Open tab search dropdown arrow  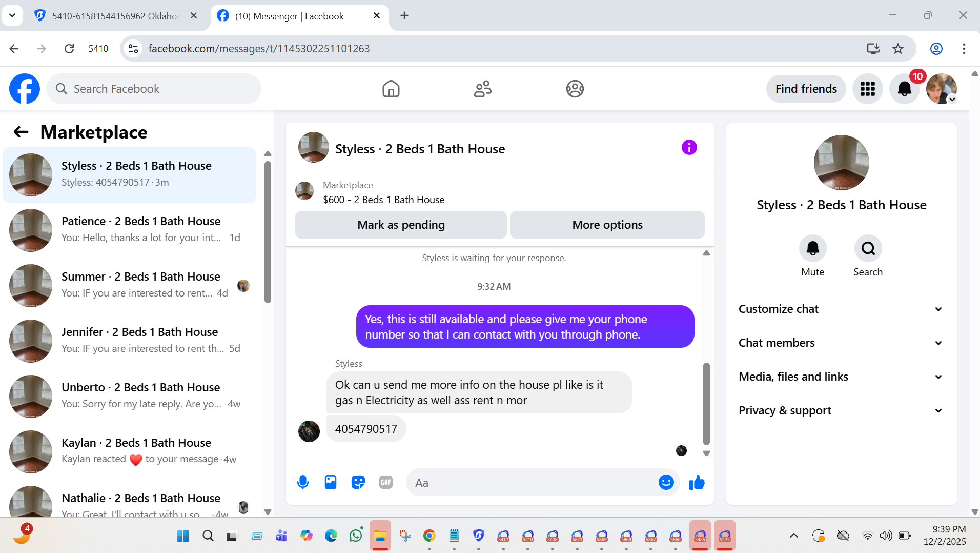[12, 15]
